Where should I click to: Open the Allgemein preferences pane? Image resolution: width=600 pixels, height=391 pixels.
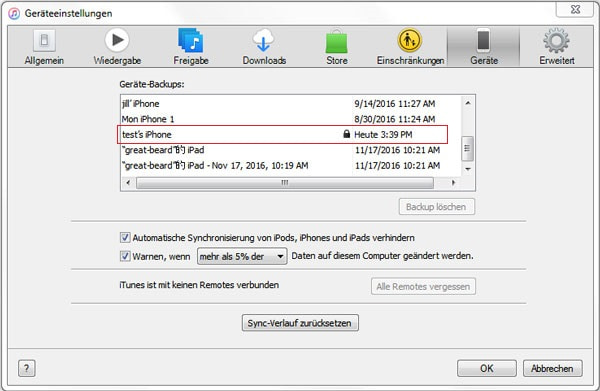44,47
